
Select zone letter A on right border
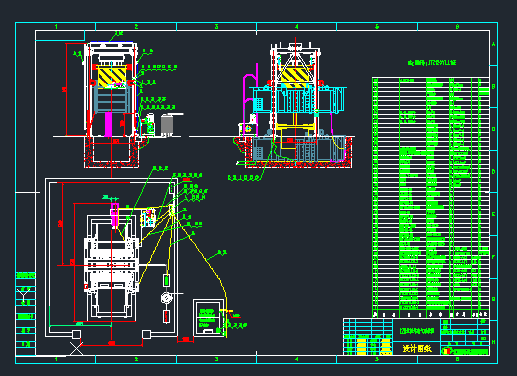(x=494, y=44)
